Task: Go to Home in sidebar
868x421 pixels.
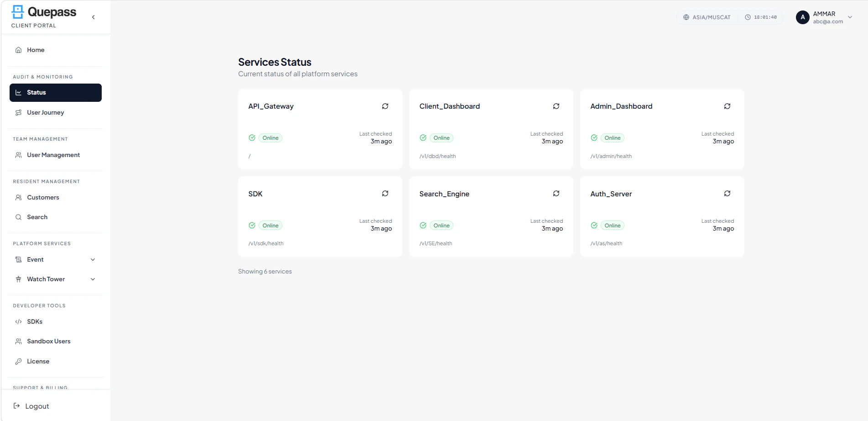Action: pyautogui.click(x=56, y=50)
